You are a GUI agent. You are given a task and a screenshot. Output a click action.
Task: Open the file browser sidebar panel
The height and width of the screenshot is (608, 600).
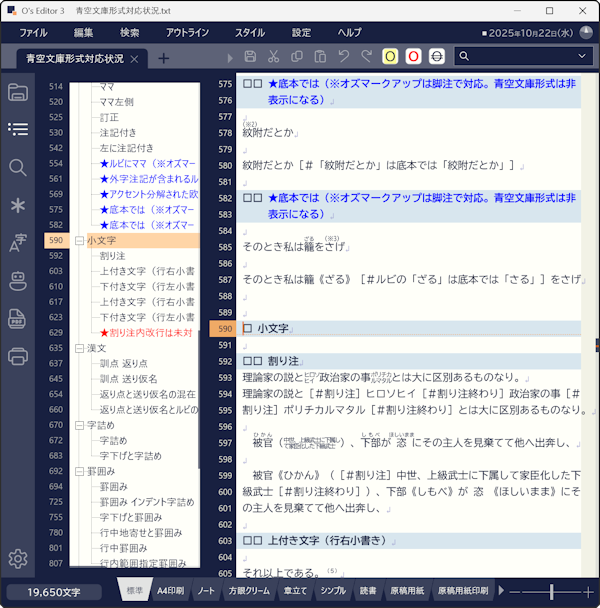(17, 93)
